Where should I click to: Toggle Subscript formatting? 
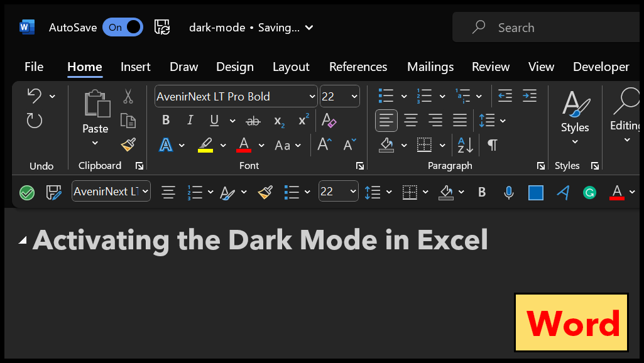pyautogui.click(x=279, y=121)
